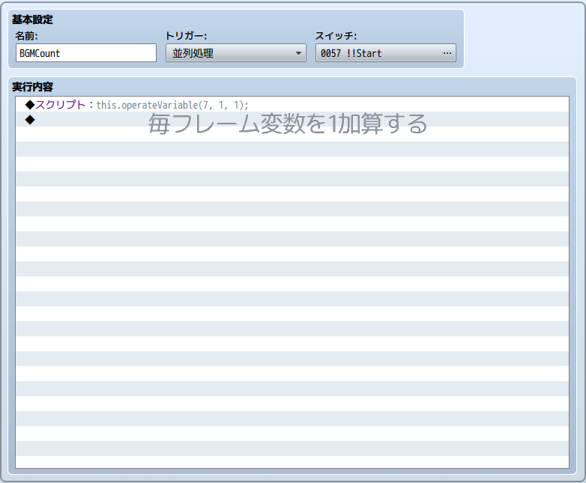586x483 pixels.
Task: Click the 名前: label
Action: tap(26, 36)
